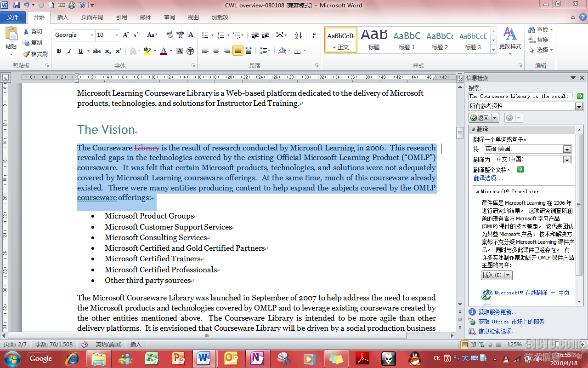Click the Copy (复制) icon

click(26, 42)
